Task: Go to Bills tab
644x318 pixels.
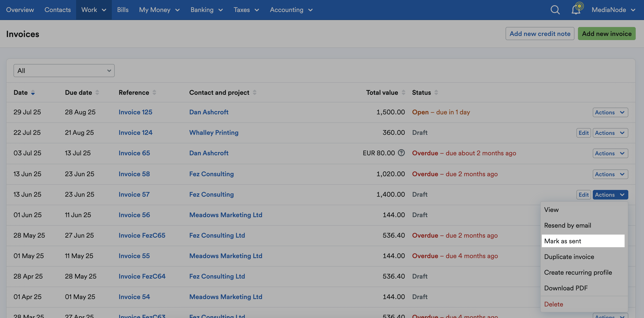Action: point(123,10)
